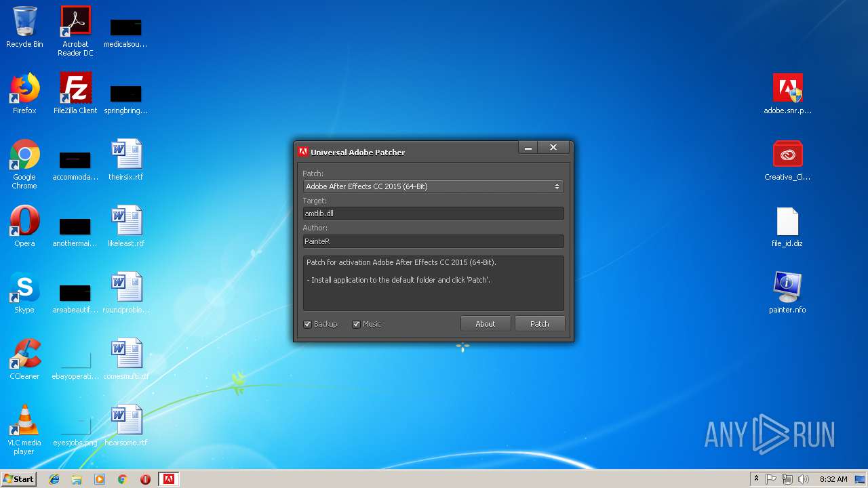
Task: Open the Action Center flag icon
Action: [x=771, y=479]
